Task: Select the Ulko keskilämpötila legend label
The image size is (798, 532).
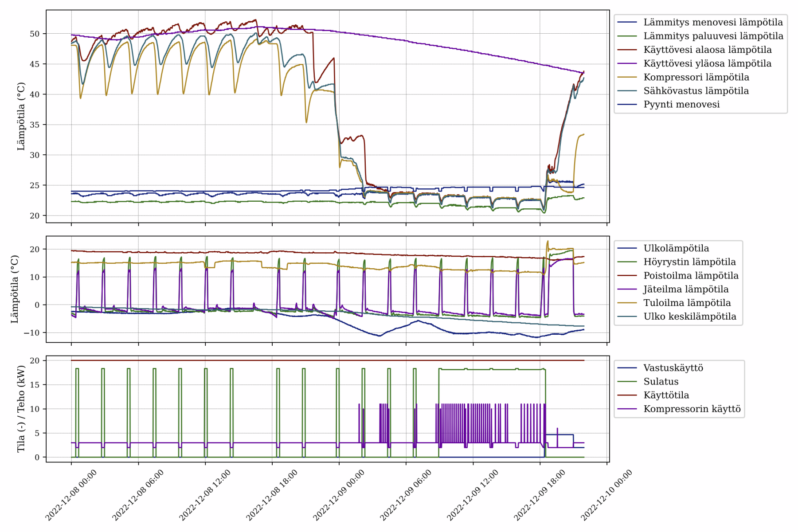Action: (690, 317)
